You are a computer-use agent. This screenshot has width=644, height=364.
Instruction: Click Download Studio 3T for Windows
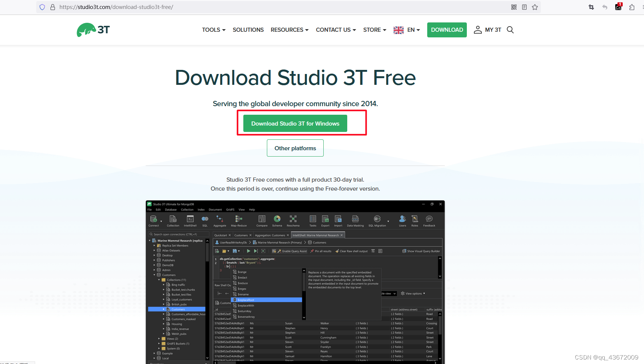(295, 123)
